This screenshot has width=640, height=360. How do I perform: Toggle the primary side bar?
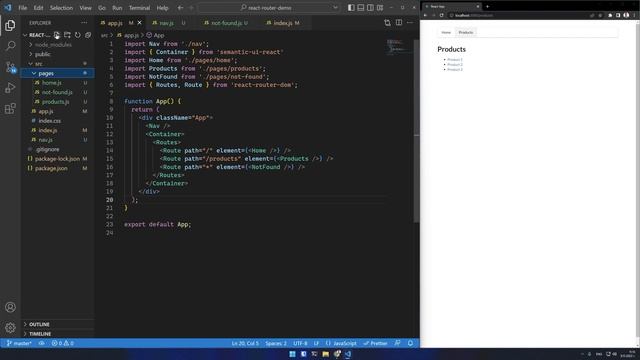pos(351,8)
